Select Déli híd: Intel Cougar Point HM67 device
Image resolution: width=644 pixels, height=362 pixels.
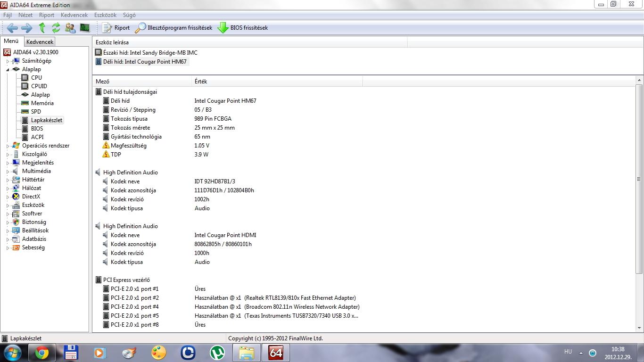point(145,62)
